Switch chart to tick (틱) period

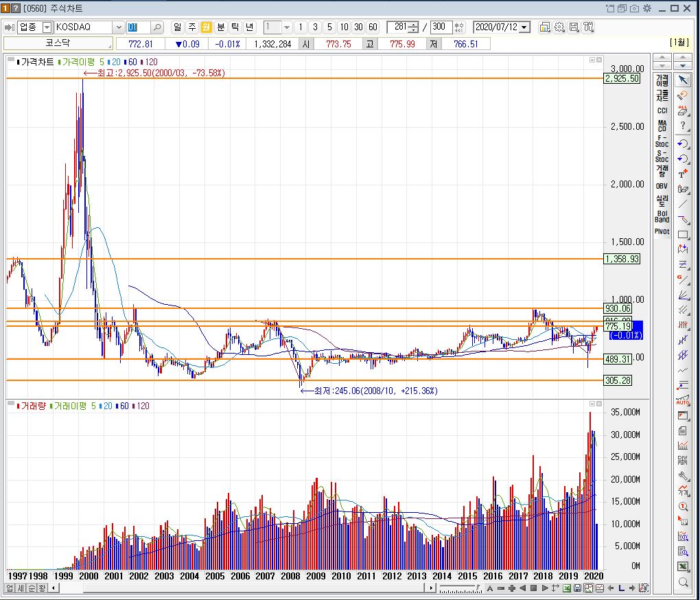point(235,27)
